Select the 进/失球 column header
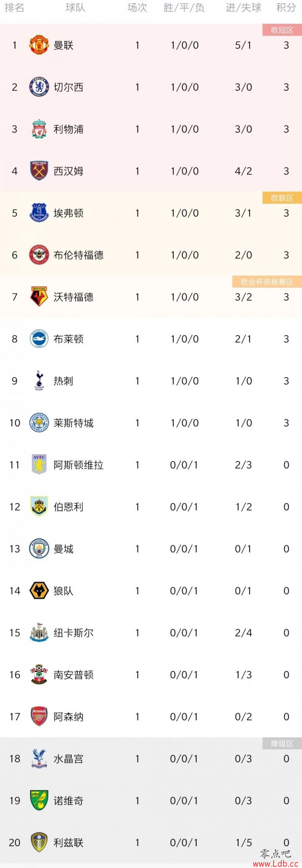The height and width of the screenshot is (868, 302). point(244,8)
